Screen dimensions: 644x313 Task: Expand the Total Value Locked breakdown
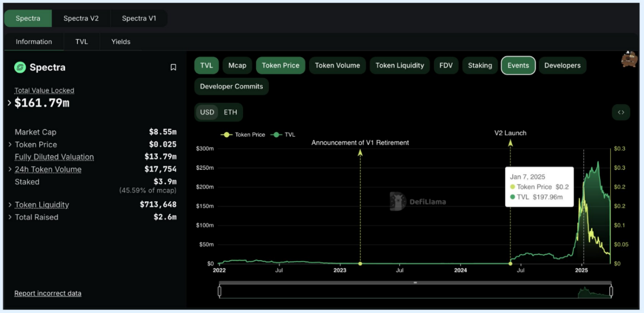pos(10,103)
